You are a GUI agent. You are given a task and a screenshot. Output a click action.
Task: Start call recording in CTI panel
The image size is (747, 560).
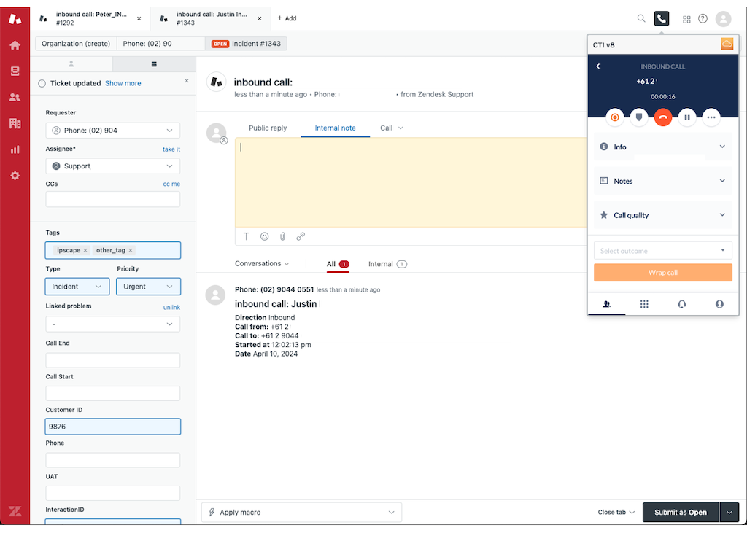[x=614, y=117]
